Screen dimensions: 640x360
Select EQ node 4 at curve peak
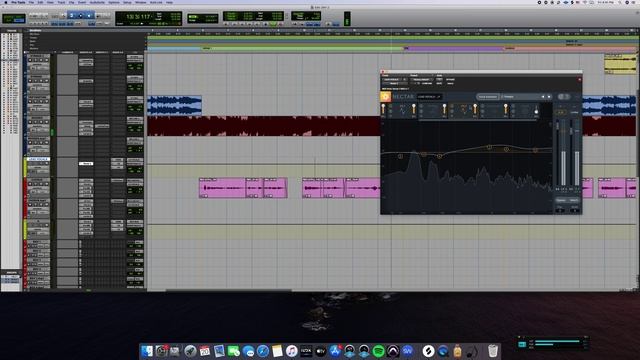click(x=489, y=147)
